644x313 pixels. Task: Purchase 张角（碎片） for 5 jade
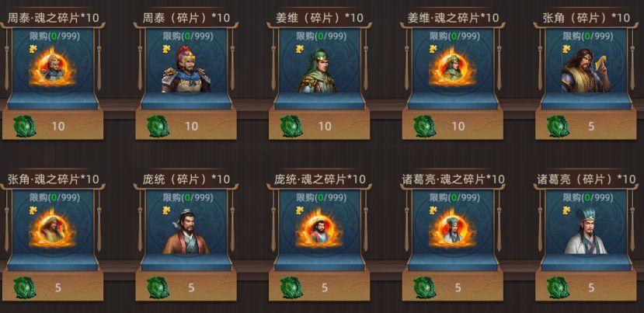(586, 125)
